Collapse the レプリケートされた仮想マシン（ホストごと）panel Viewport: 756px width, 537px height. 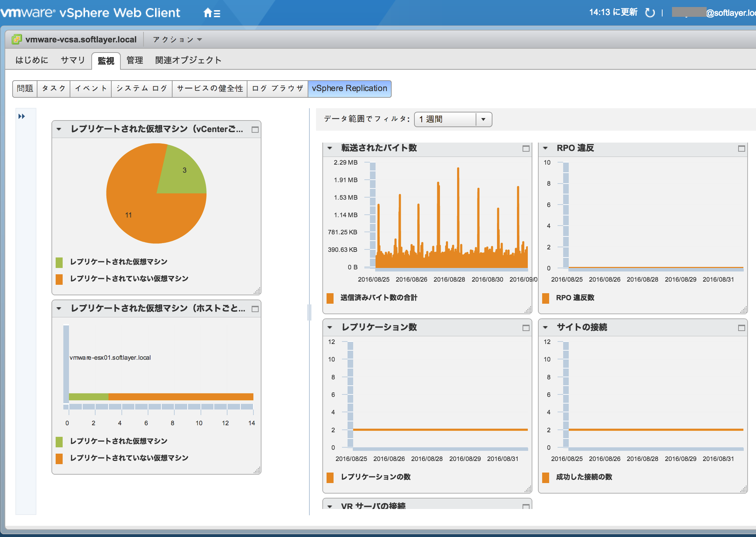59,309
